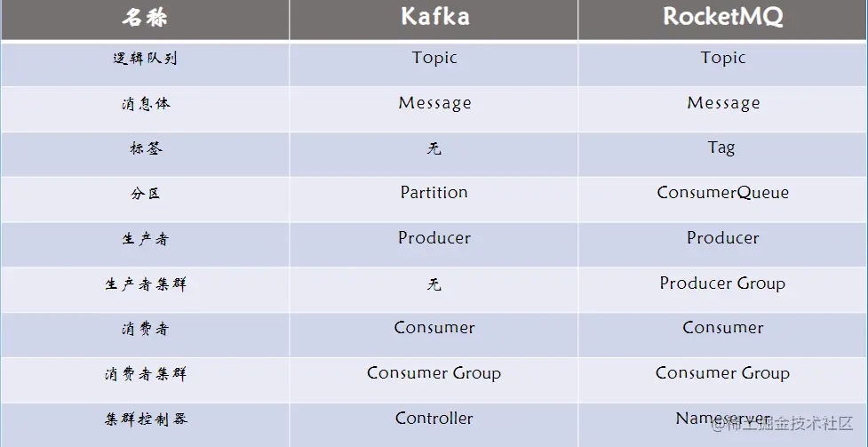Click the 无 cell in 标签 row

(x=434, y=148)
